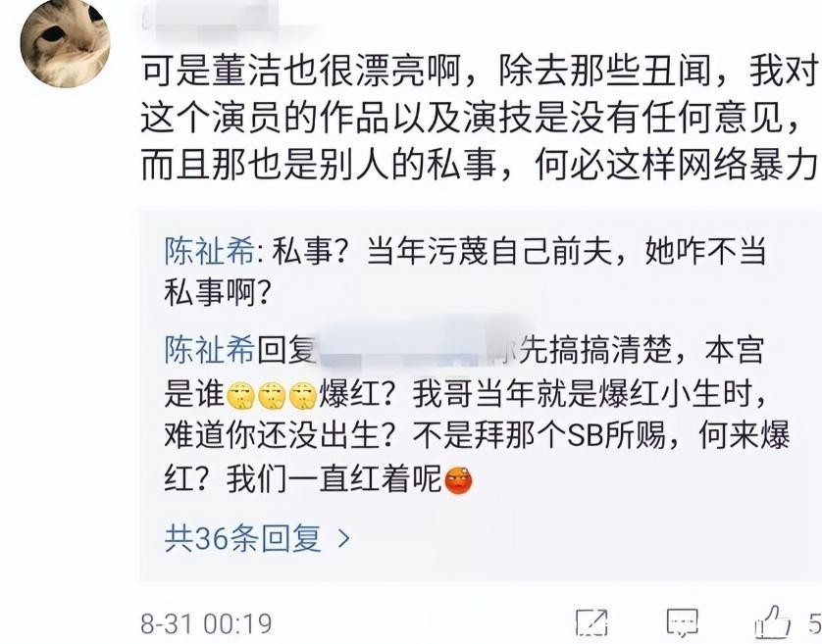822x644 pixels.
Task: Tap the angry red-face emoji
Action: point(459,480)
